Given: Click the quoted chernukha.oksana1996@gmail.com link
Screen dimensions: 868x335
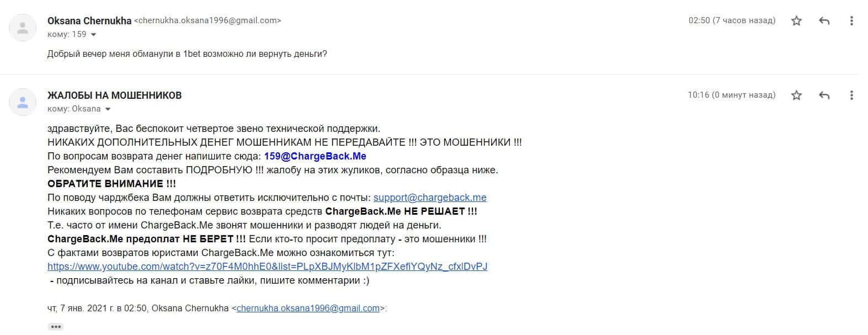Looking at the screenshot, I should pyautogui.click(x=308, y=309).
